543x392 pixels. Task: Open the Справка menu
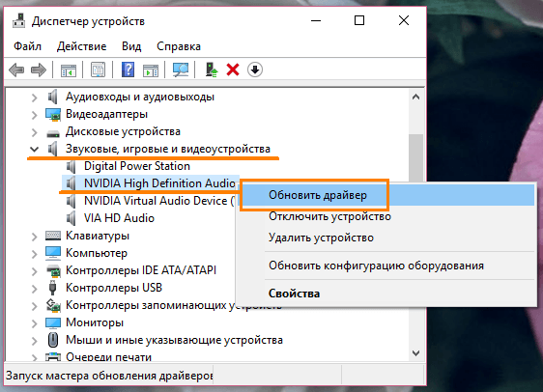tap(179, 46)
